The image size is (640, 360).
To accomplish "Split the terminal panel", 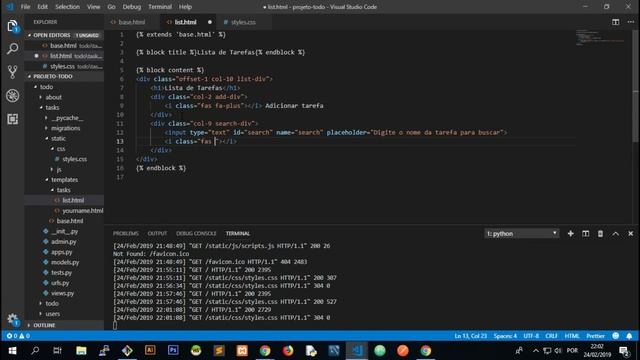I will coord(585,233).
